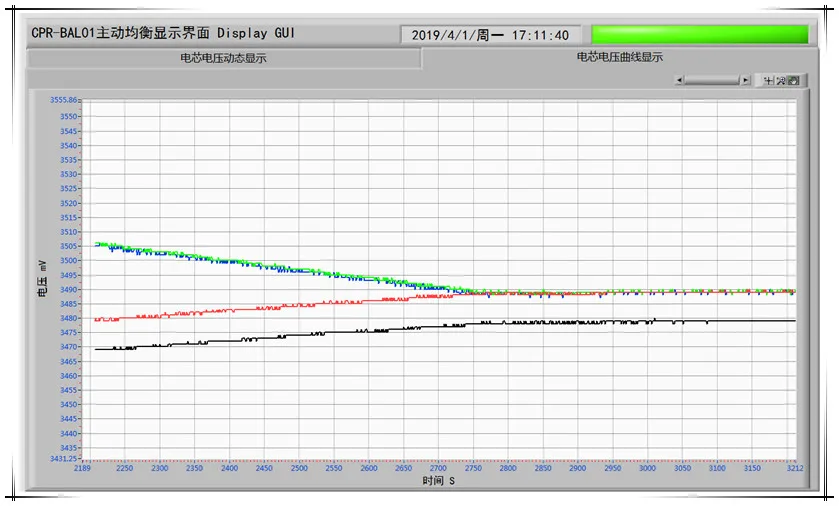The image size is (839, 506).
Task: Click the title CPR-BAL01 Display GUI
Action: (x=163, y=33)
